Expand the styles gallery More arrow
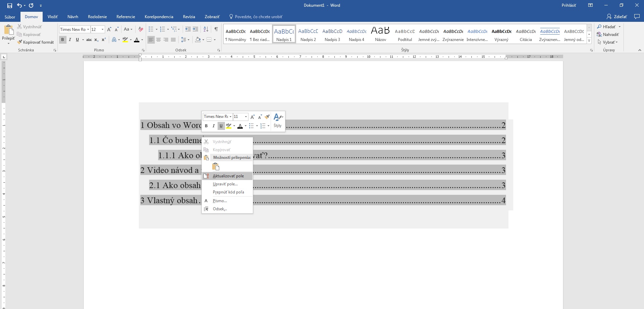The height and width of the screenshot is (309, 644). (589, 41)
